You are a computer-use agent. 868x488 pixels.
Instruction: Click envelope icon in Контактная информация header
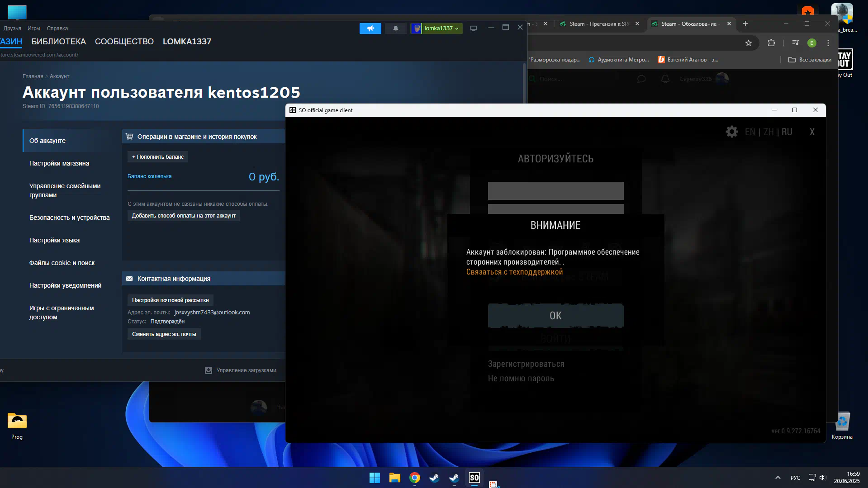129,279
